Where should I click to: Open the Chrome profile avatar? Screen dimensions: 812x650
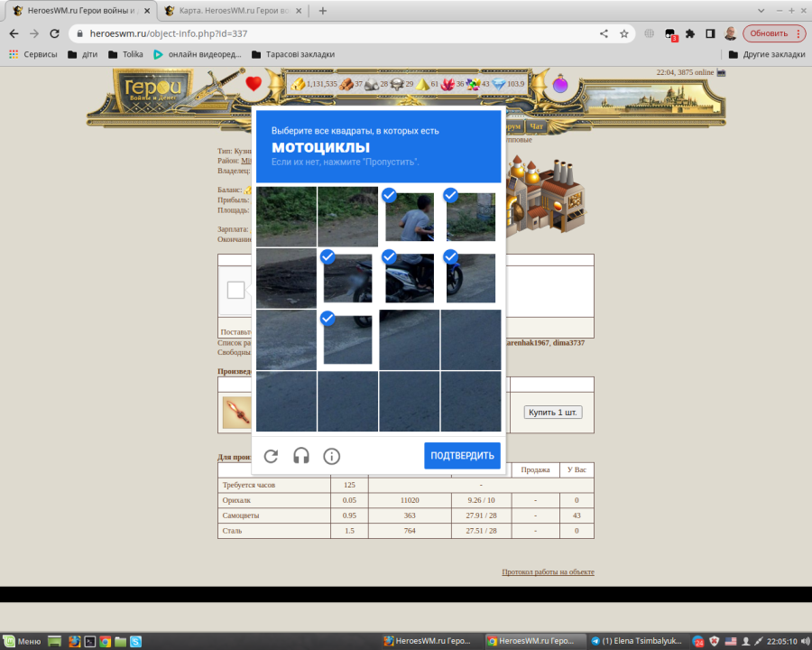point(731,33)
